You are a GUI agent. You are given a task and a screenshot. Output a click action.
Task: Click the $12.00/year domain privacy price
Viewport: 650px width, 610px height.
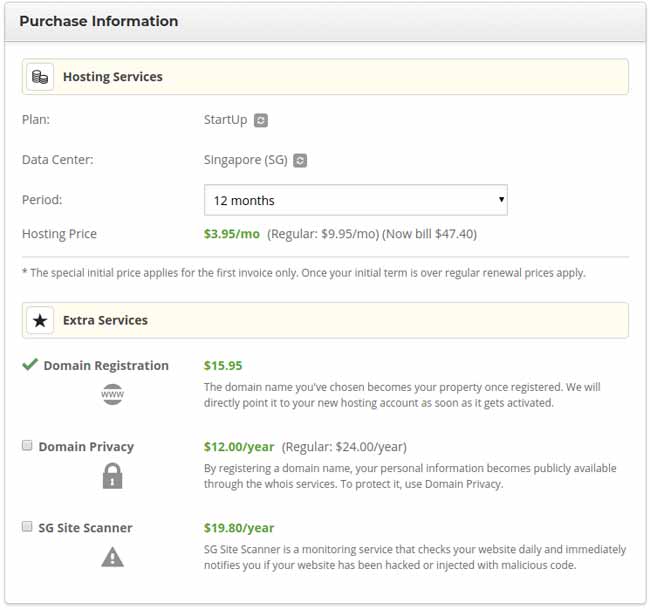(239, 447)
